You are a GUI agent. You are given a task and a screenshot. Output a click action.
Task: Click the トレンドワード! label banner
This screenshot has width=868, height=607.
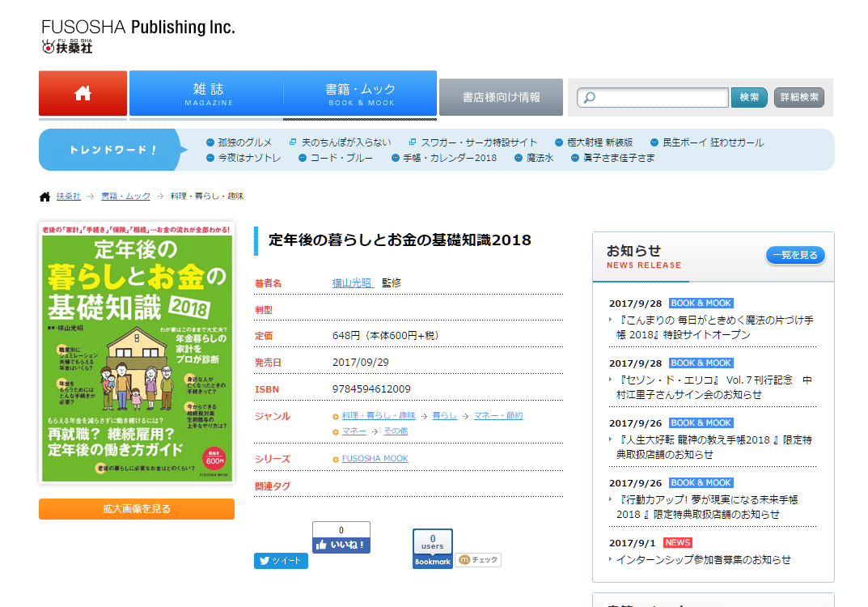[x=113, y=150]
